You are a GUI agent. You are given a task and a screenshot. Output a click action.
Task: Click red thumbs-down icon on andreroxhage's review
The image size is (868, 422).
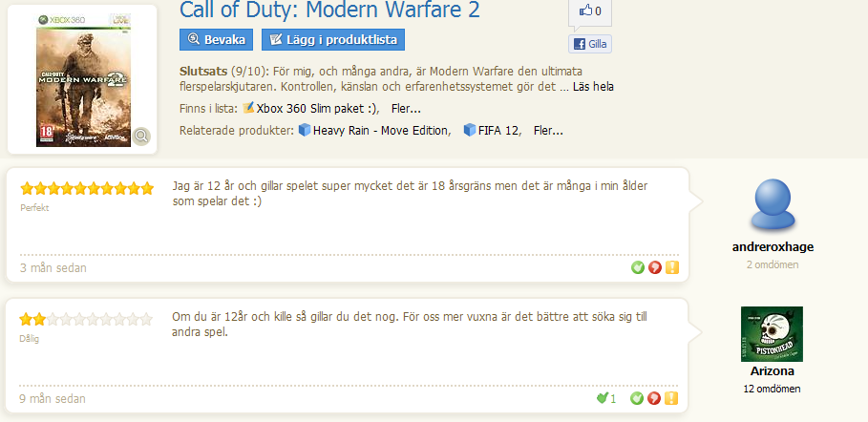point(655,268)
